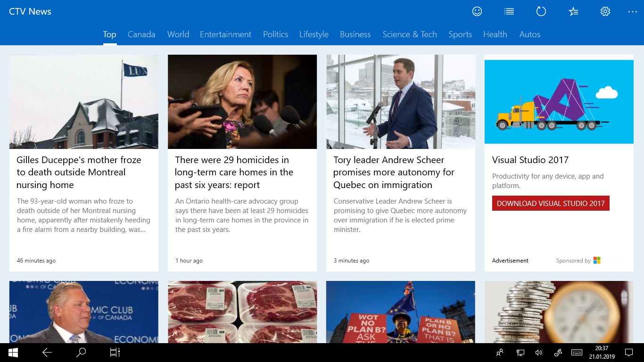Click the Sponsored by label
Screen dimensions: 644x362
pos(573,261)
